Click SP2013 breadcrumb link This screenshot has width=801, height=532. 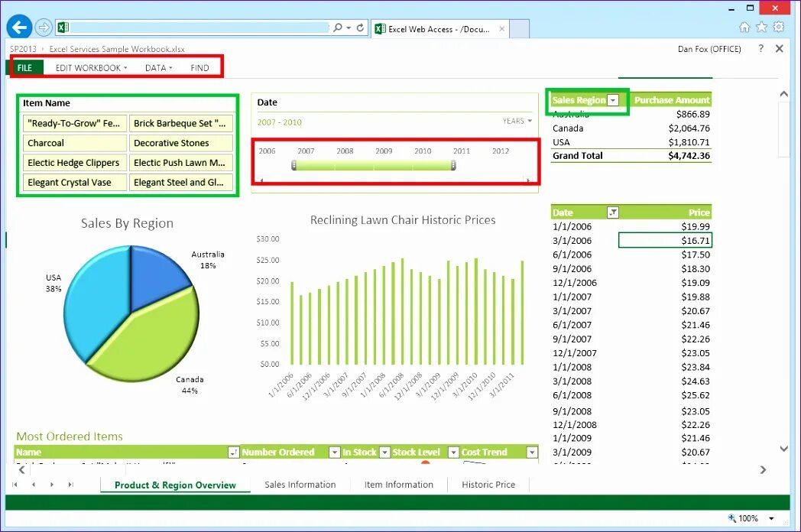tap(23, 49)
